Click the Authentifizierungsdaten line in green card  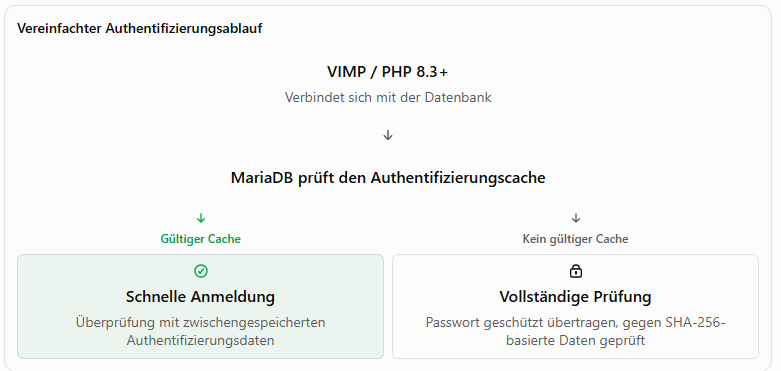[200, 341]
